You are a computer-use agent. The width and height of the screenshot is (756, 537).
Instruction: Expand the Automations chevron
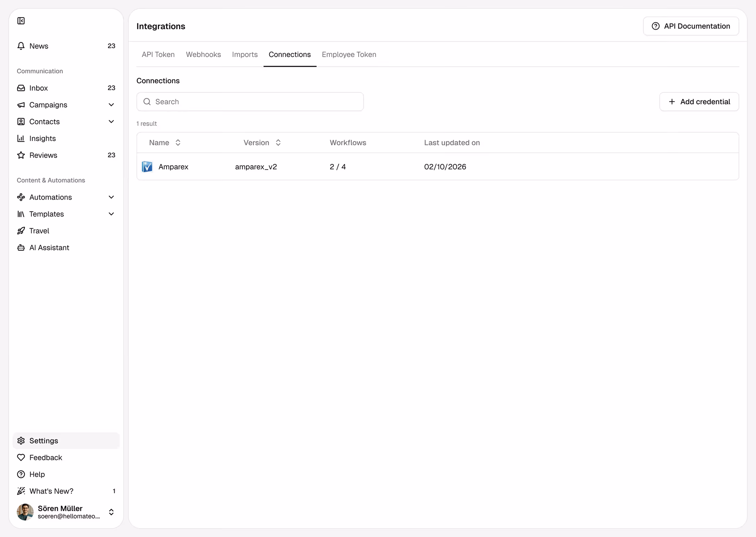(111, 197)
